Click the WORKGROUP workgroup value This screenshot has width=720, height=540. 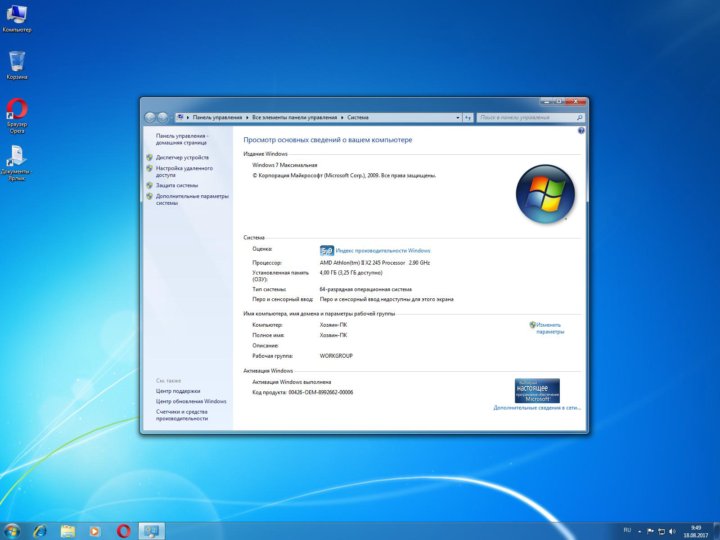[x=336, y=356]
